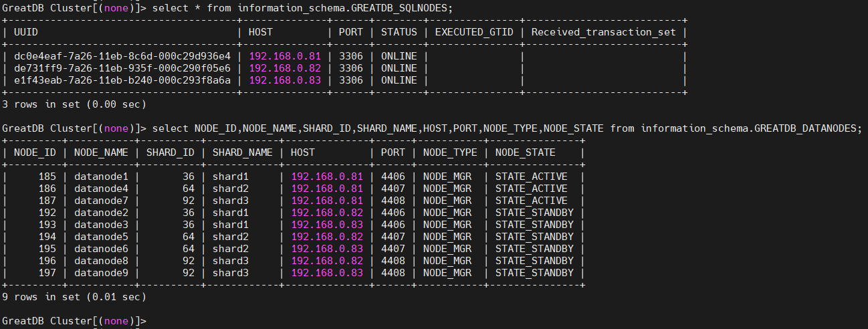Click the Received_transaction_set column header

pyautogui.click(x=604, y=32)
